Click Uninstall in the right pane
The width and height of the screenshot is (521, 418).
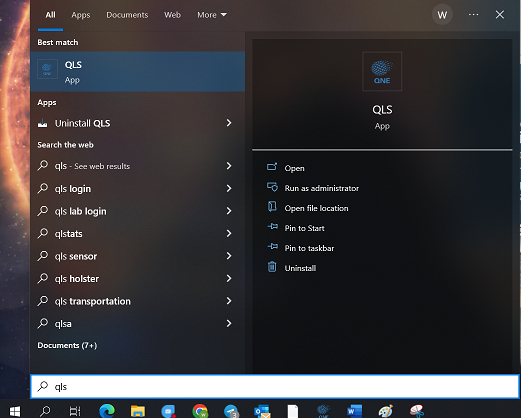[x=300, y=268]
